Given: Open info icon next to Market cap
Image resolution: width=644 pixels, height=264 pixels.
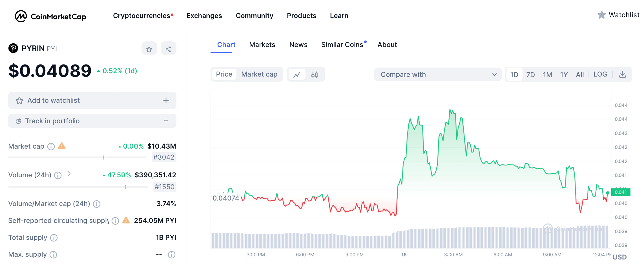Looking at the screenshot, I should click(x=51, y=146).
